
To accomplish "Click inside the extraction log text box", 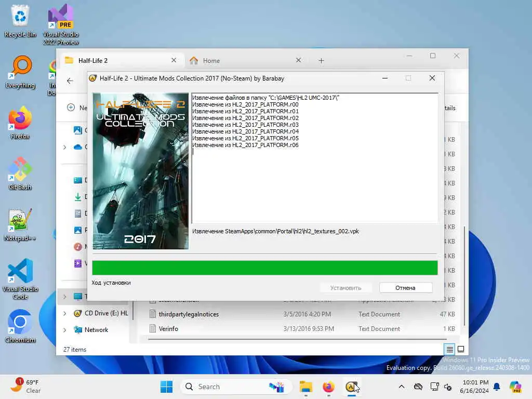I will [x=314, y=158].
